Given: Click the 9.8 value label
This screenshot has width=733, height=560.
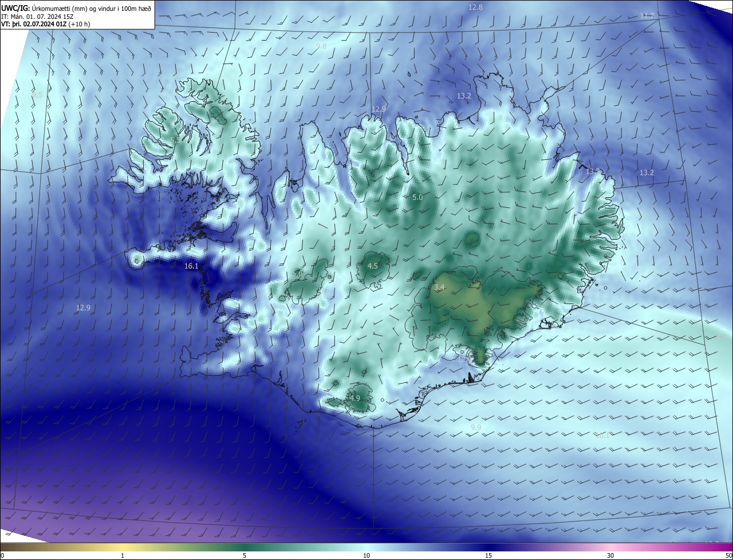Looking at the screenshot, I should click(321, 46).
